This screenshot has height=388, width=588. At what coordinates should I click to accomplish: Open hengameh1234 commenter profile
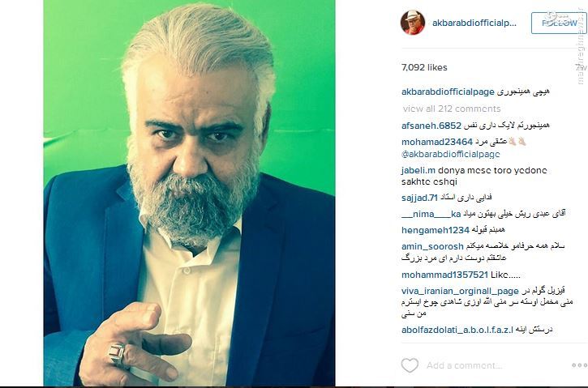(436, 230)
